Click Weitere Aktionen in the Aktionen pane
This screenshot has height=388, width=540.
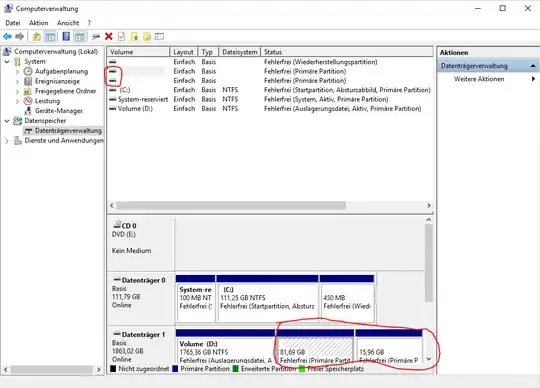coord(479,79)
